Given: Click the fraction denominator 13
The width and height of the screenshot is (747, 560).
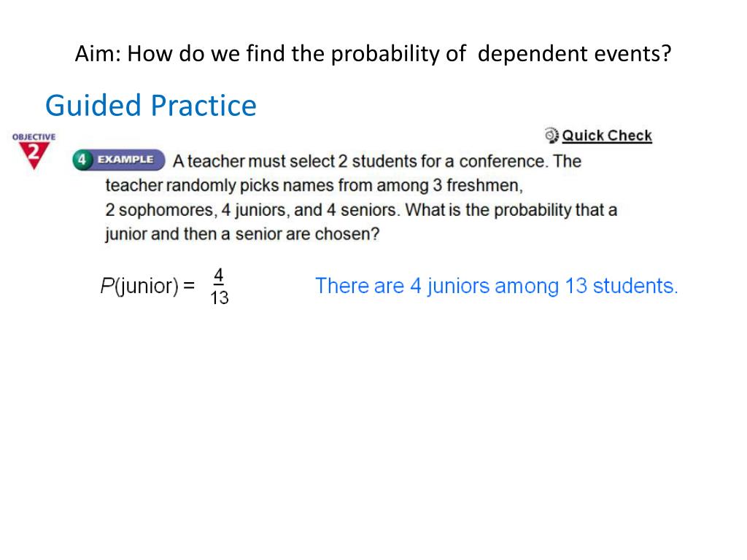Looking at the screenshot, I should (220, 298).
